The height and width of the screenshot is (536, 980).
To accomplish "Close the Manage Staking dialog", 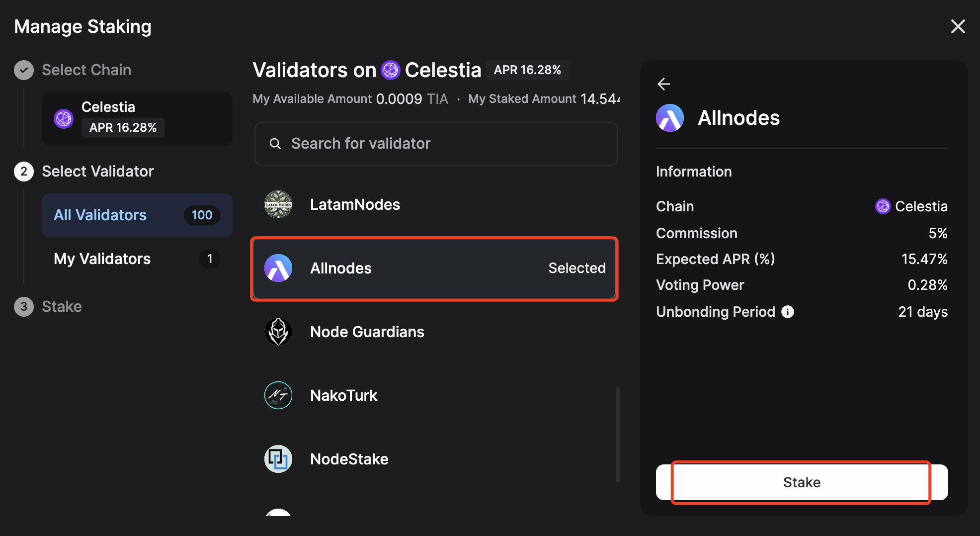I will (958, 26).
